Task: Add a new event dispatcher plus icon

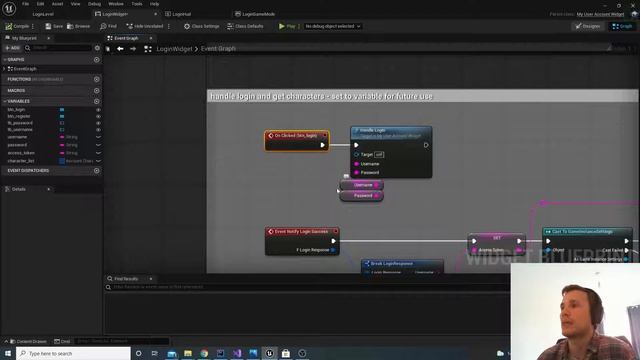Action: click(97, 171)
